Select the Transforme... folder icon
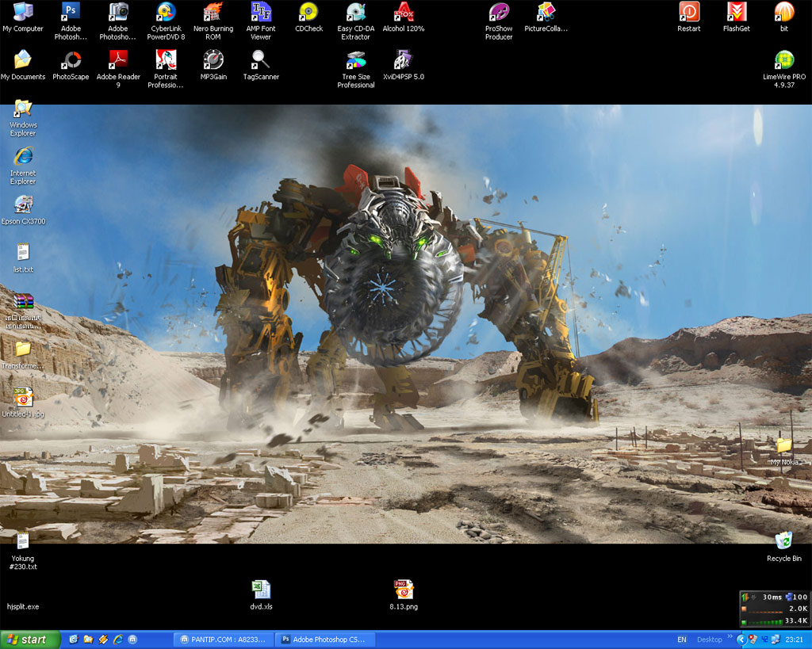812x649 pixels. 23,354
